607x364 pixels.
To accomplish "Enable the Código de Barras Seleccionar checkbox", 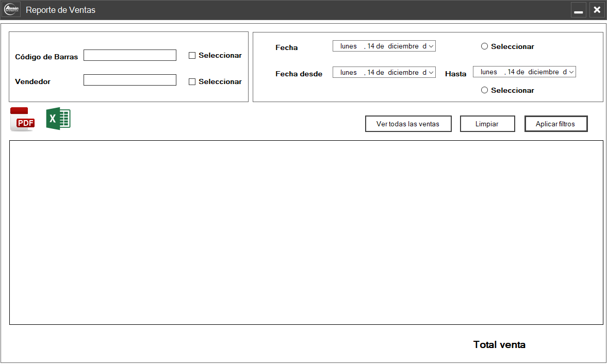I will [x=192, y=56].
